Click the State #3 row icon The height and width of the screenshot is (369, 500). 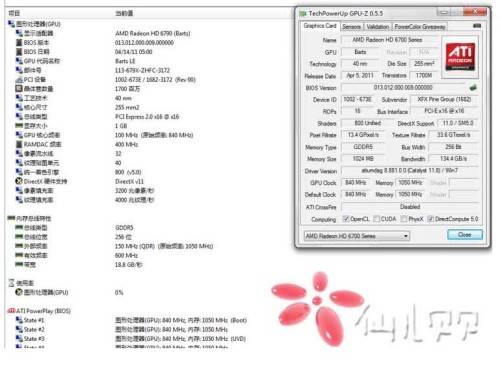(x=19, y=339)
